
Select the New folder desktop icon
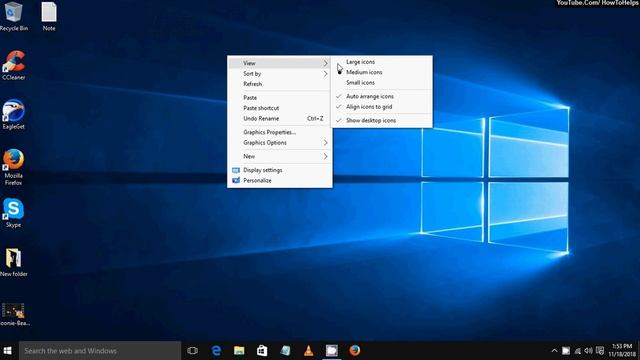13,262
